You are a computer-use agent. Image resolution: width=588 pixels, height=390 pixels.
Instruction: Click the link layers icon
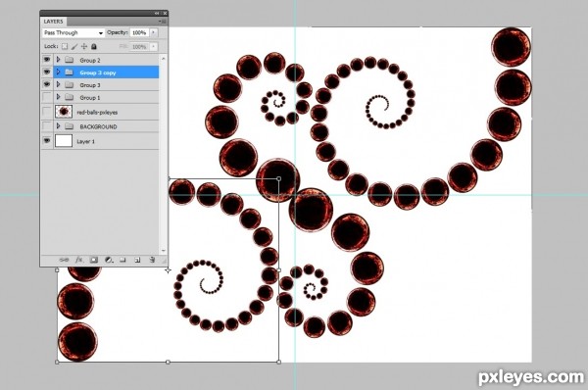pos(64,260)
